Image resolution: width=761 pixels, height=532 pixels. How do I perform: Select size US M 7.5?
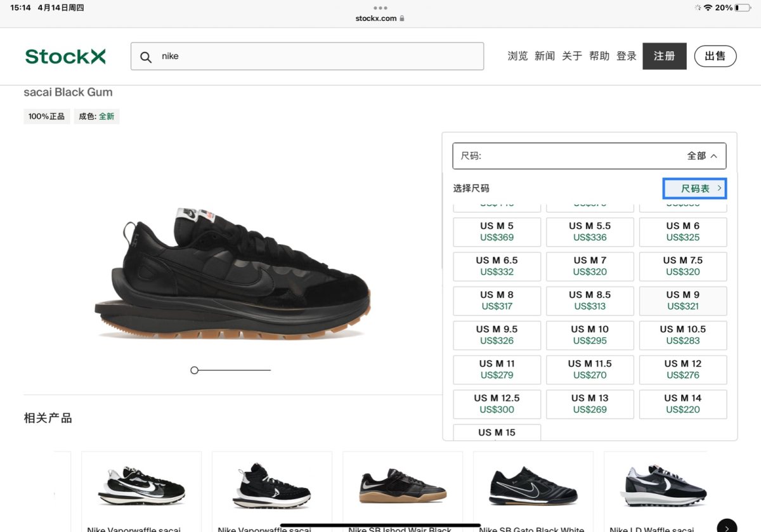pos(683,266)
